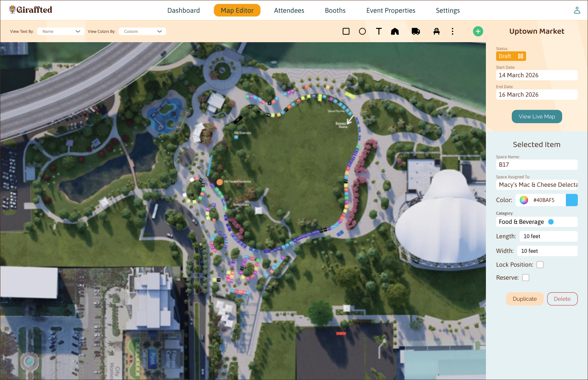Select the rectangle shape tool
Viewport: 588px width, 380px height.
346,31
